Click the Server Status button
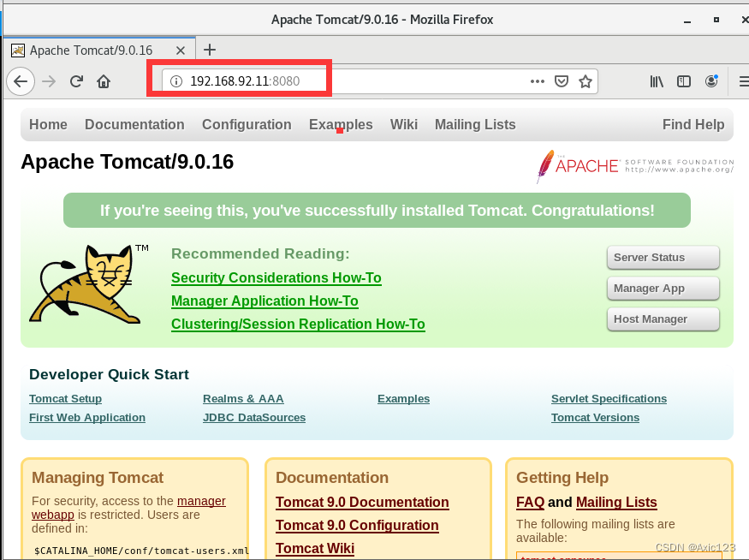This screenshot has height=560, width=749. pyautogui.click(x=663, y=258)
